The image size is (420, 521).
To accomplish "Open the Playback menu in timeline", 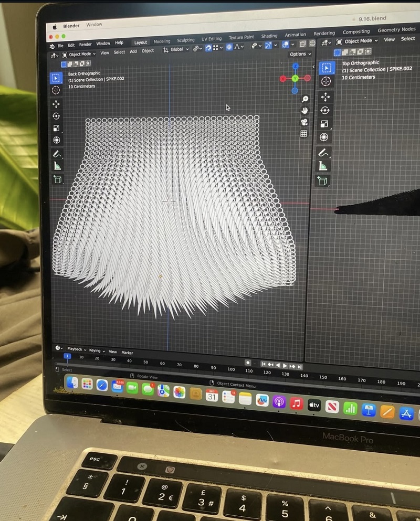I will (77, 349).
